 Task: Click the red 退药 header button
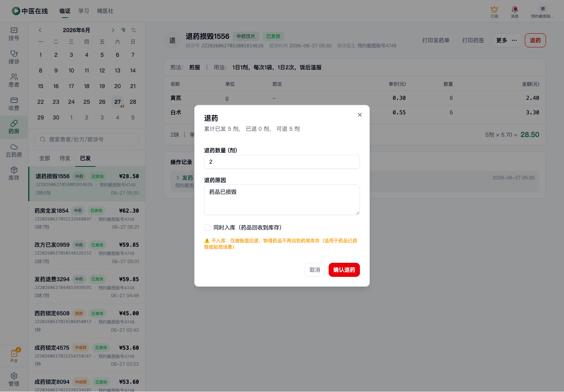535,40
